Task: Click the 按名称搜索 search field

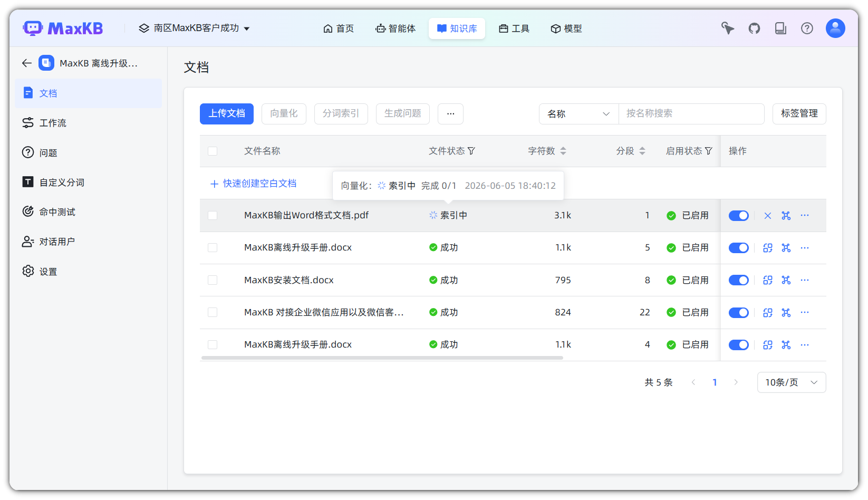Action: pyautogui.click(x=691, y=114)
